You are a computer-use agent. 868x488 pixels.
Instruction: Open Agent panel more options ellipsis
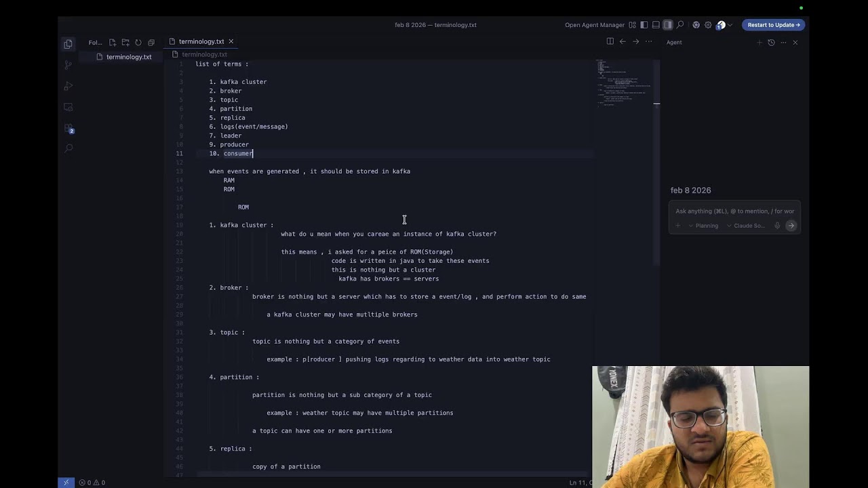783,42
